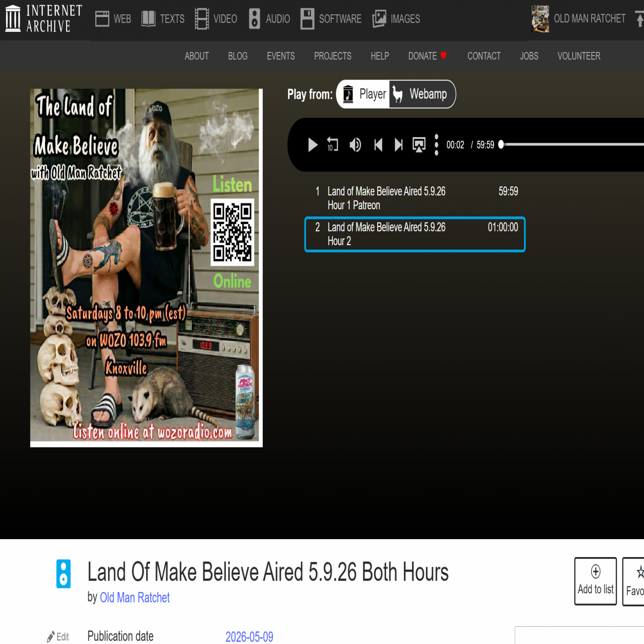Play track 1 Hour 1 Patreon
The width and height of the screenshot is (644, 644).
415,198
